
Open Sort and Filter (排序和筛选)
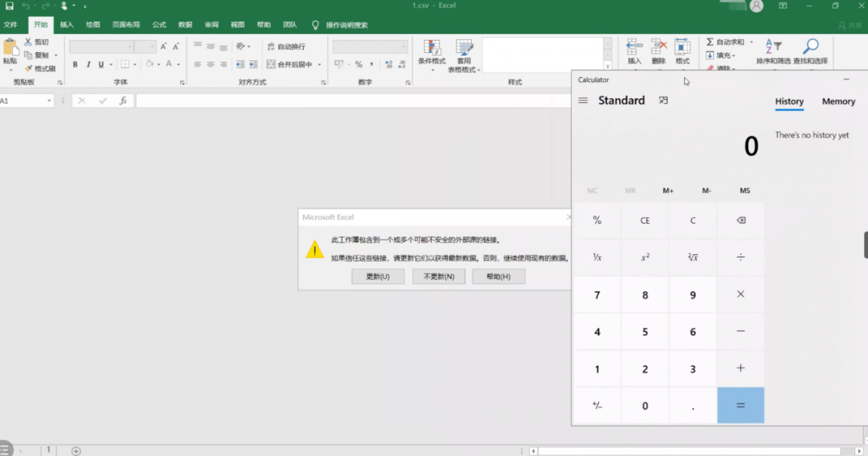pos(773,51)
